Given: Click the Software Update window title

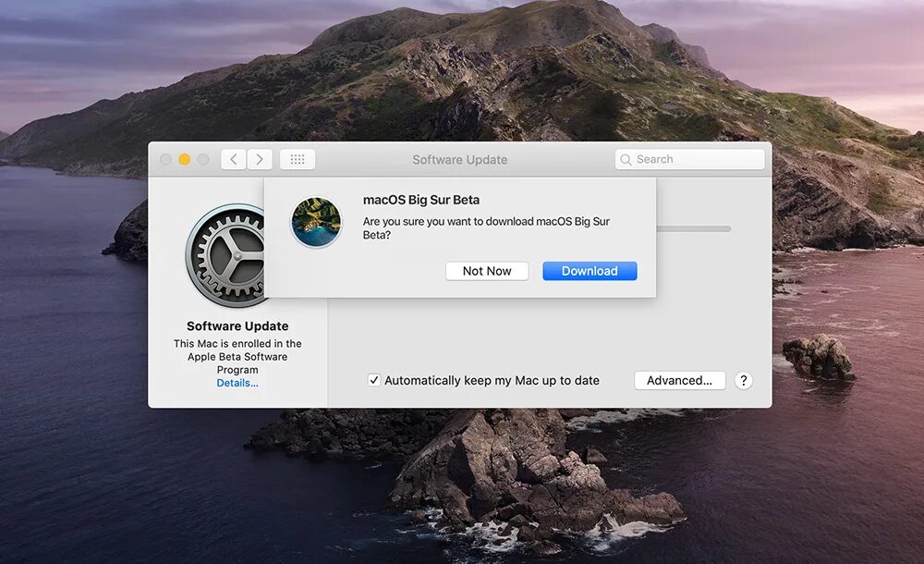Looking at the screenshot, I should (x=459, y=159).
